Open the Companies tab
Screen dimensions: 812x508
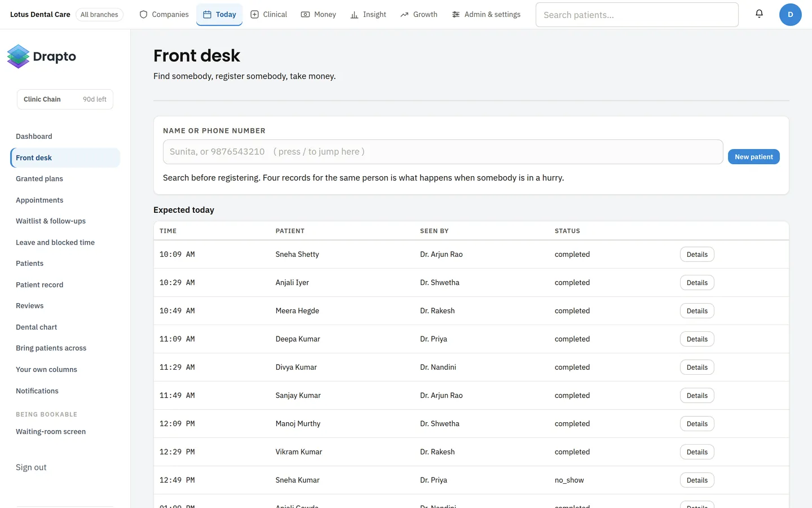pyautogui.click(x=164, y=15)
